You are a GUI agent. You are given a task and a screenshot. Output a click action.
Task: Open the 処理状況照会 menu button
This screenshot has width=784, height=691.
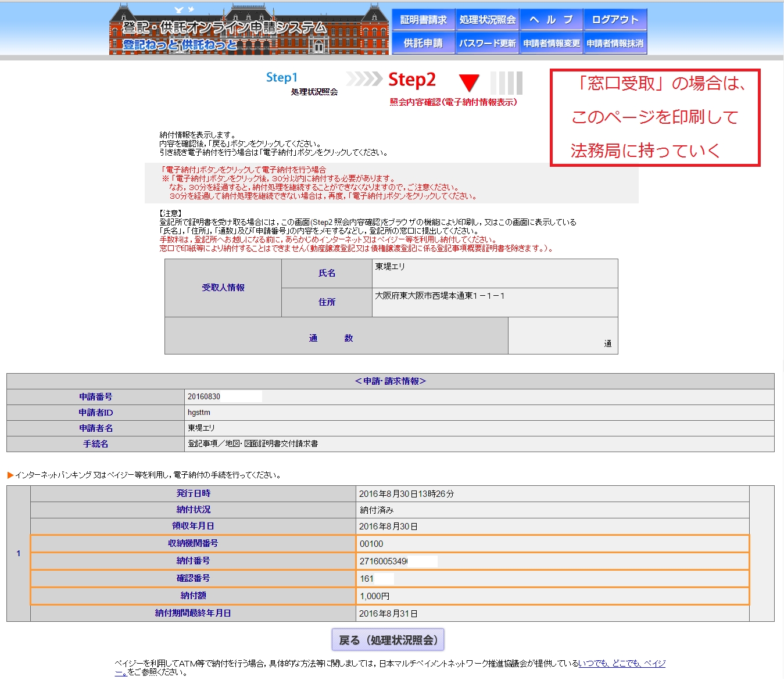(x=487, y=20)
